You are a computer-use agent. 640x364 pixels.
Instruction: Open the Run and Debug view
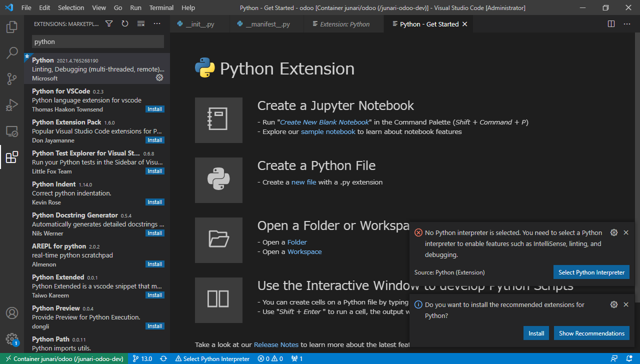click(x=12, y=105)
